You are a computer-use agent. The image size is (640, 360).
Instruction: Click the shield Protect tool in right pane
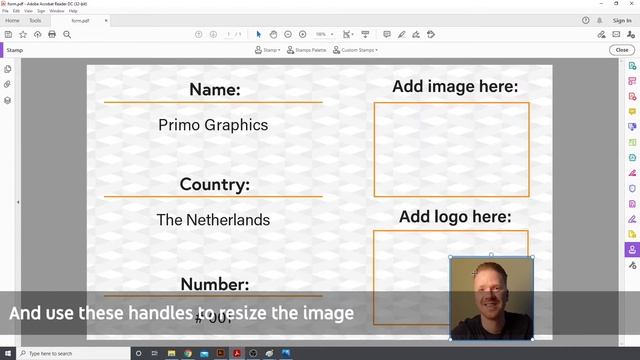[632, 188]
